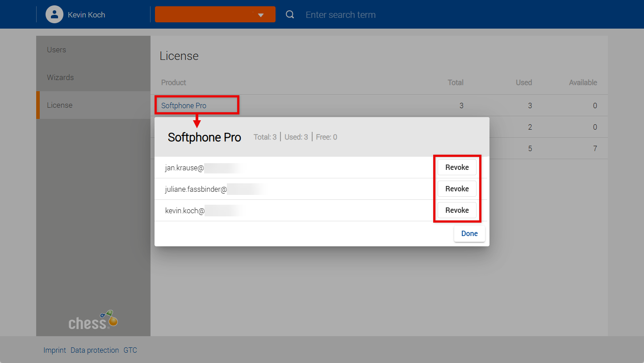Click the Available column header
Screen dimensions: 644x363
click(x=582, y=82)
